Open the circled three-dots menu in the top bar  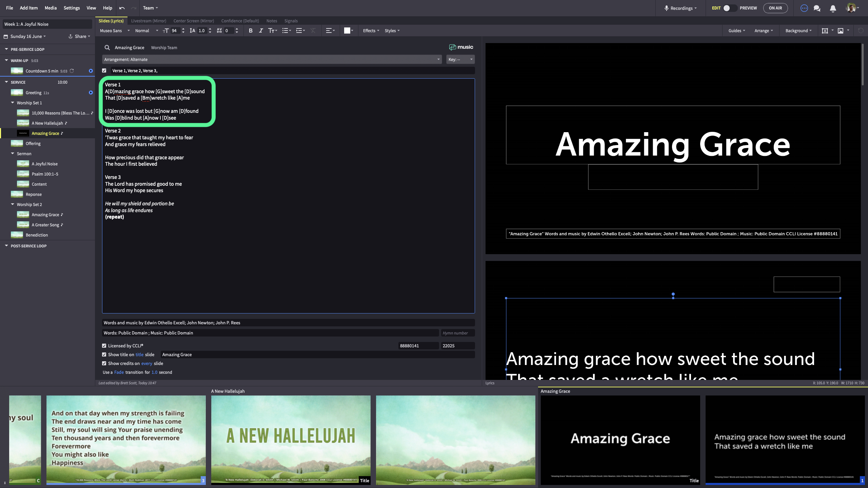[804, 8]
